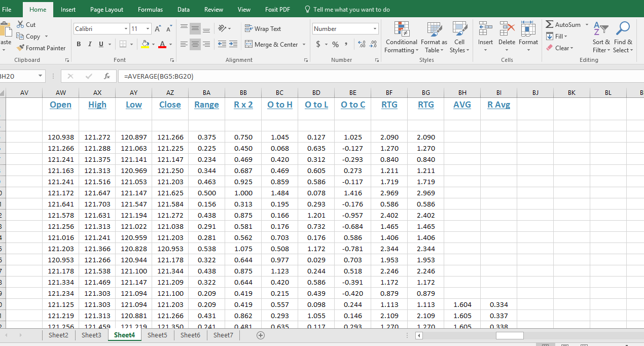Viewport: 644px width, 346px height.
Task: Toggle bold formatting
Action: coord(79,45)
